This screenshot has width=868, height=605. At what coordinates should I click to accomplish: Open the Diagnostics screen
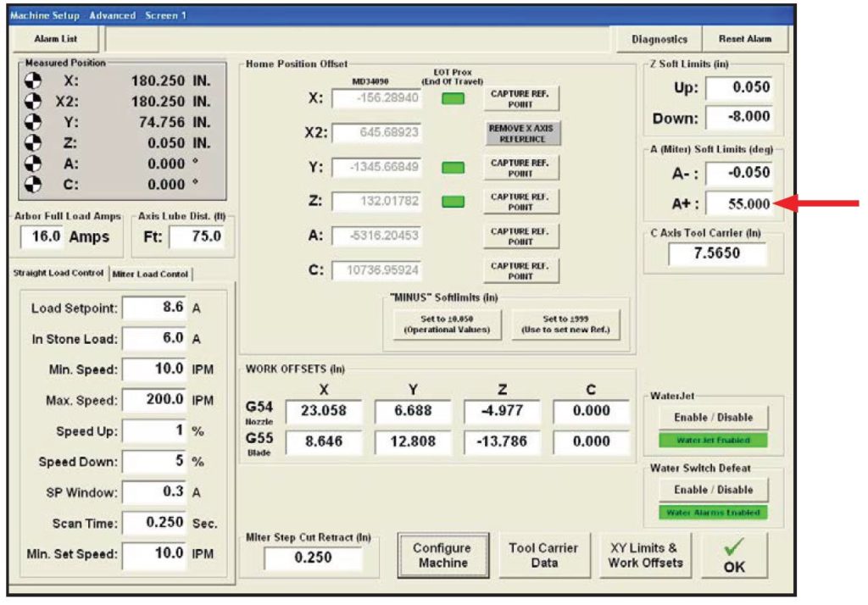pyautogui.click(x=659, y=39)
